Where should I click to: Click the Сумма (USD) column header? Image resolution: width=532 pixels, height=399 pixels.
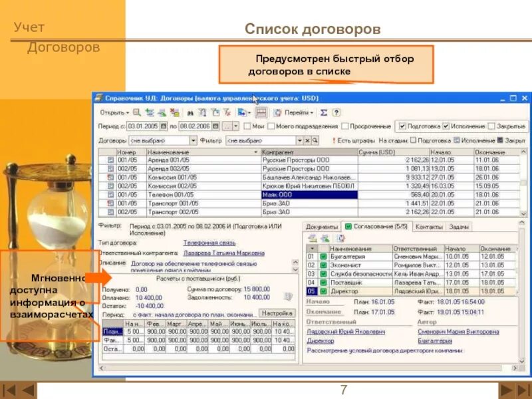tap(394, 152)
